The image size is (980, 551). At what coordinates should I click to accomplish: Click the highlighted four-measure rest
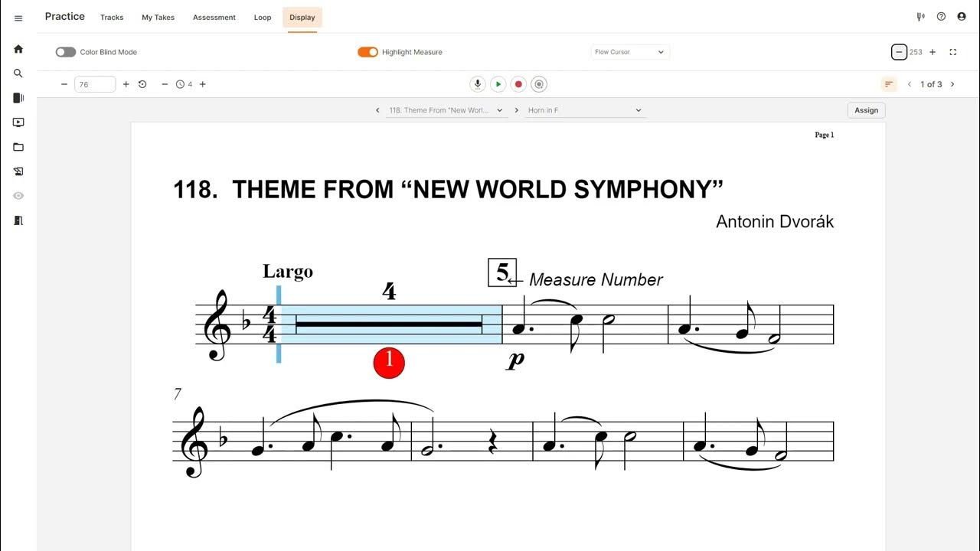pyautogui.click(x=389, y=324)
